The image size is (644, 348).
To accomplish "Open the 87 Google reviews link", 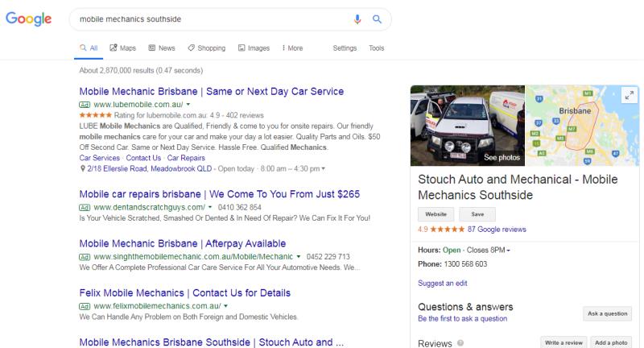I will click(x=497, y=230).
